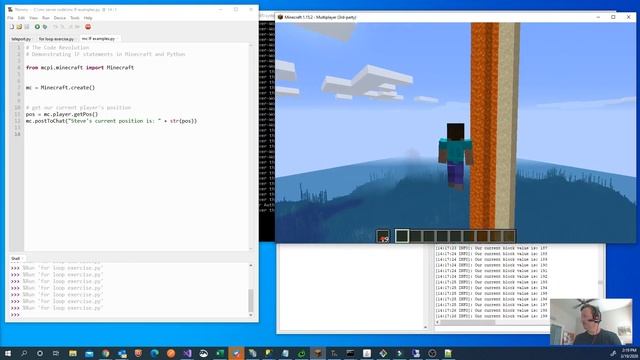Viewport: 640px width, 360px height.
Task: Open file with Thonny folder icon
Action: coord(19,27)
